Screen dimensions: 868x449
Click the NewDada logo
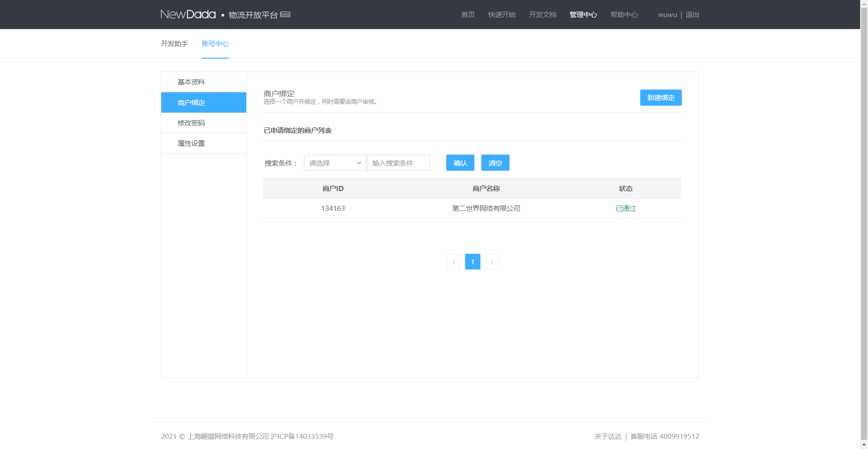188,14
